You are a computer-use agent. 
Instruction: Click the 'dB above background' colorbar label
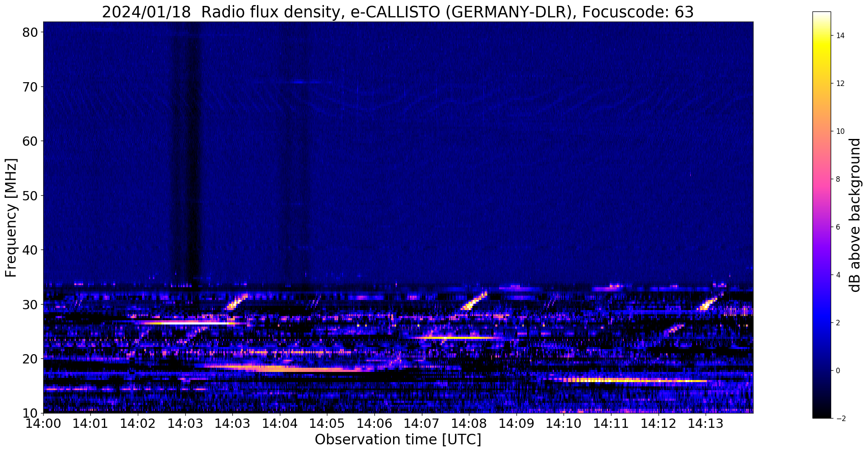855,215
